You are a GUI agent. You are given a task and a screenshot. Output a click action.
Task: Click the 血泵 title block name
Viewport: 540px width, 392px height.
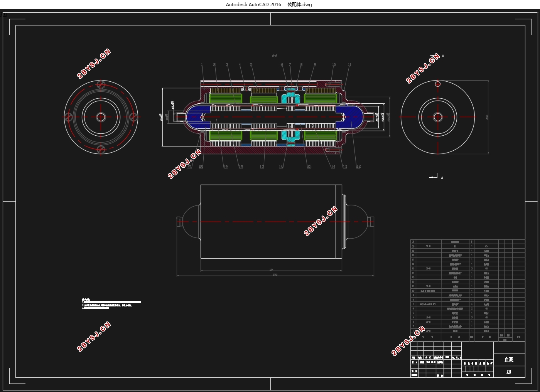point(509,360)
